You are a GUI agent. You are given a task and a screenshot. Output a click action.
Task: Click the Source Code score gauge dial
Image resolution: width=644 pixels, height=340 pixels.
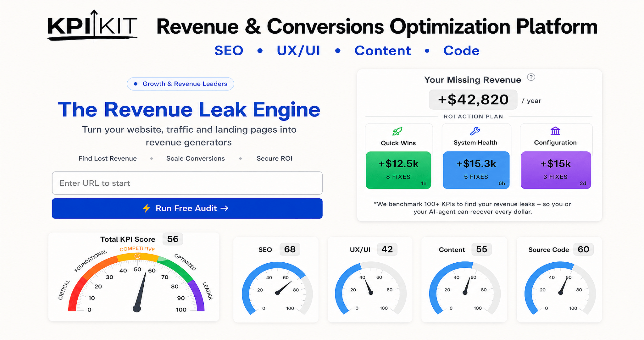560,288
